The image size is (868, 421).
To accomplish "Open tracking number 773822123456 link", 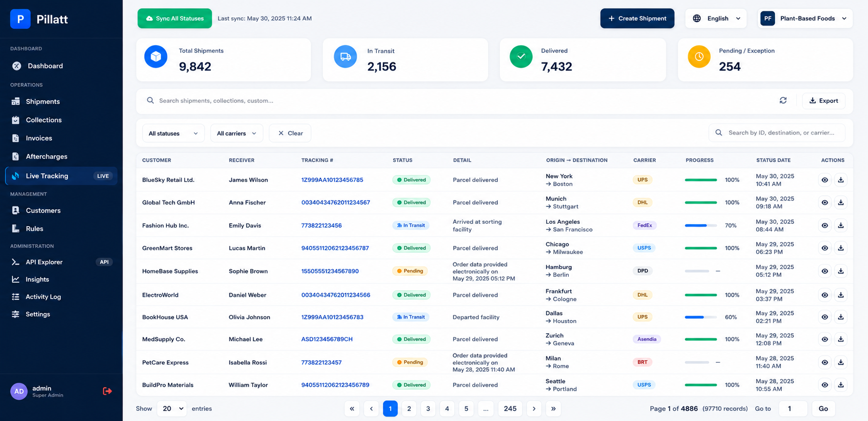I will pyautogui.click(x=321, y=225).
